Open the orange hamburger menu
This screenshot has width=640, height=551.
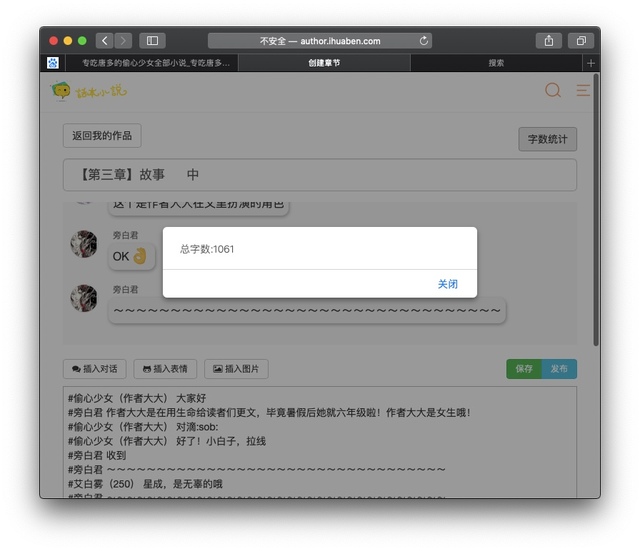point(582,91)
